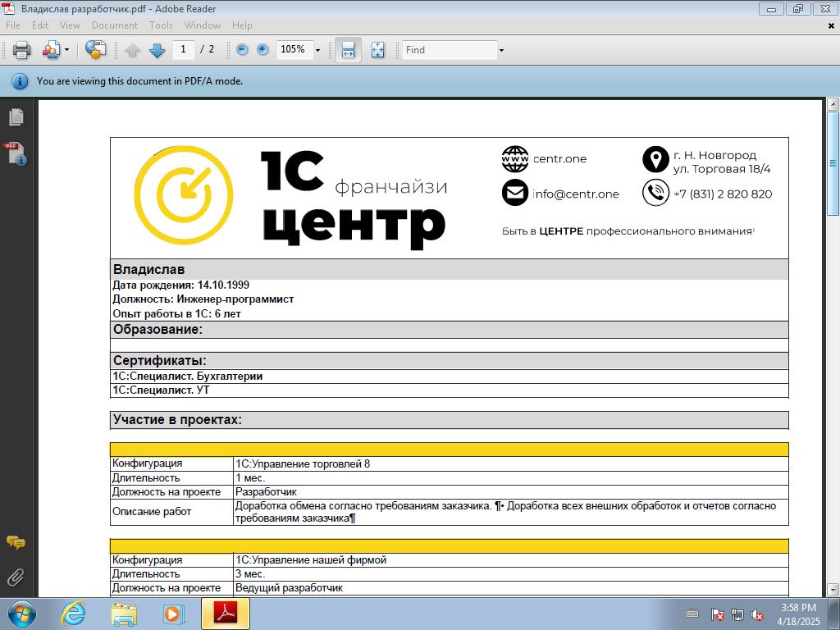The image size is (840, 630).
Task: Click the 'Должность: Инженер-программист' line
Action: [203, 299]
